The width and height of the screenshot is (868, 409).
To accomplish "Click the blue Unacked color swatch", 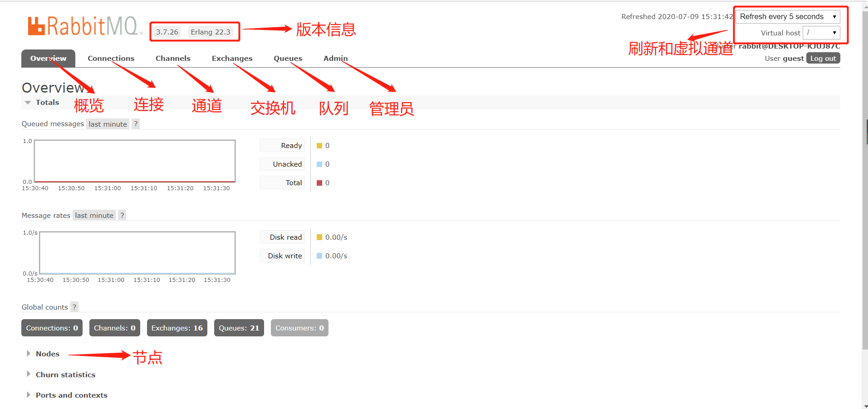I will coord(319,164).
